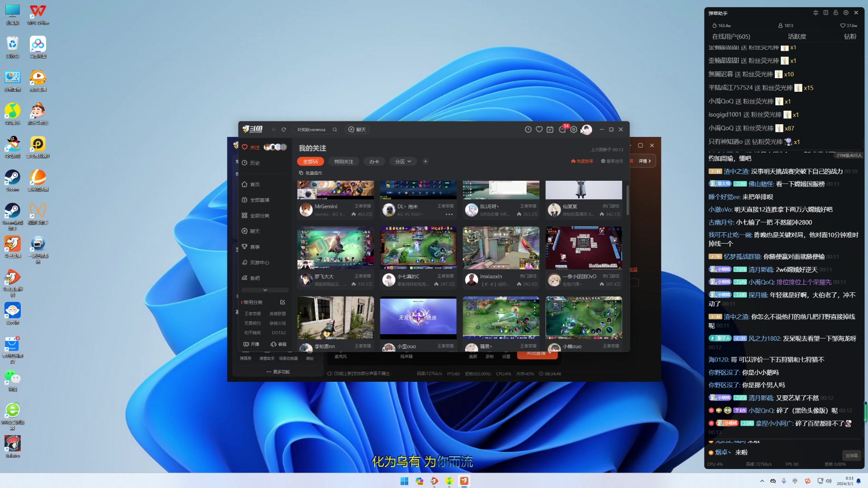Open 弹幕助手 settings gear icon

point(846,13)
